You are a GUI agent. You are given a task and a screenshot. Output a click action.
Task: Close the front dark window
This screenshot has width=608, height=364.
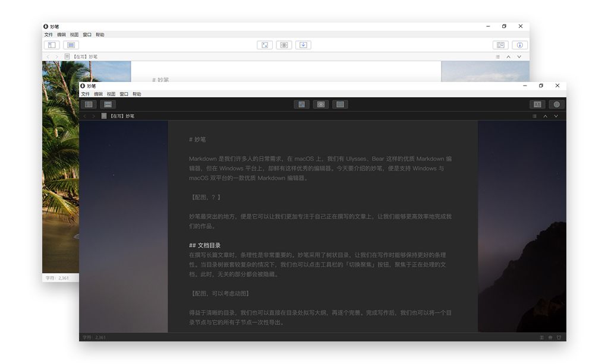557,86
